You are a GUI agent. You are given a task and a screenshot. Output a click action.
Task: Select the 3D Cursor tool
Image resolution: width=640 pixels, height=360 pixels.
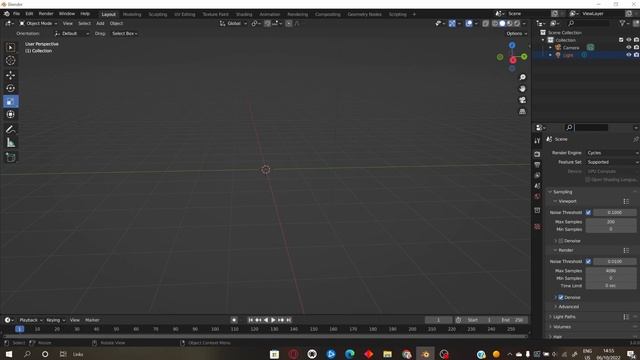(11, 60)
